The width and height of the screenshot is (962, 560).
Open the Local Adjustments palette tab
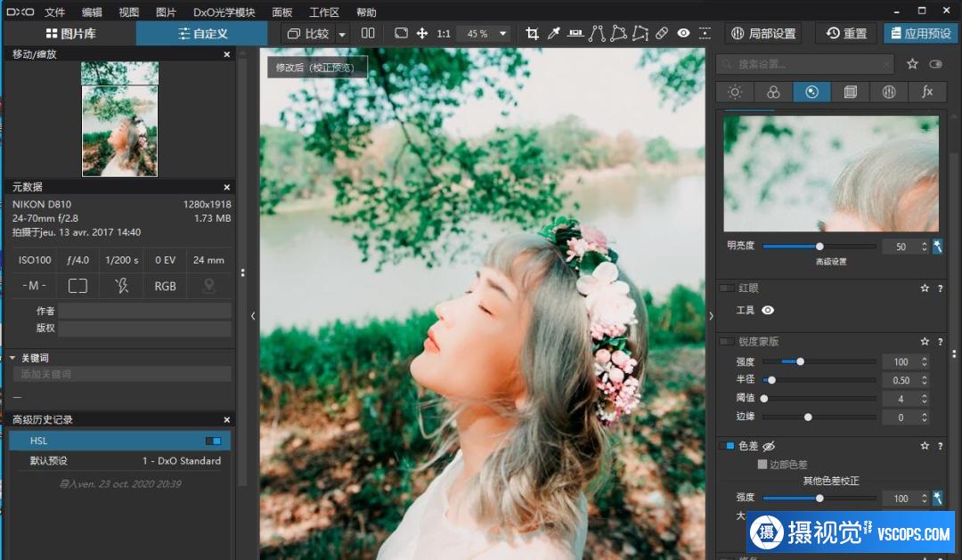click(889, 92)
